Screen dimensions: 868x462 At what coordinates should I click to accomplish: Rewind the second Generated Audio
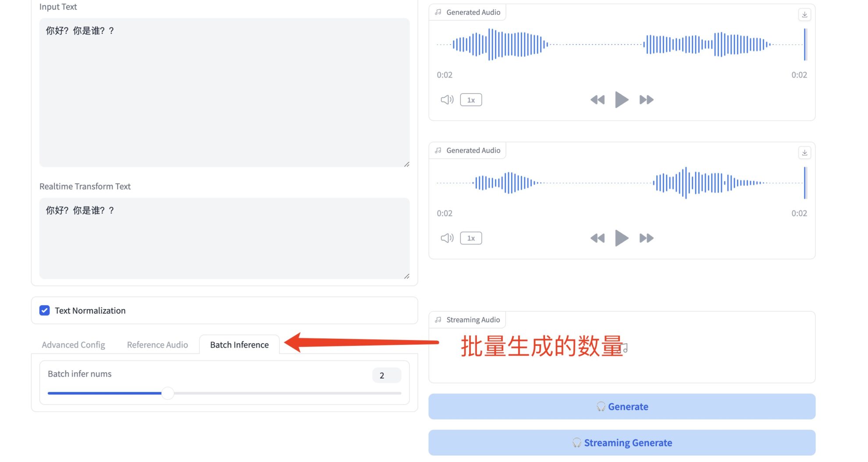[598, 238]
